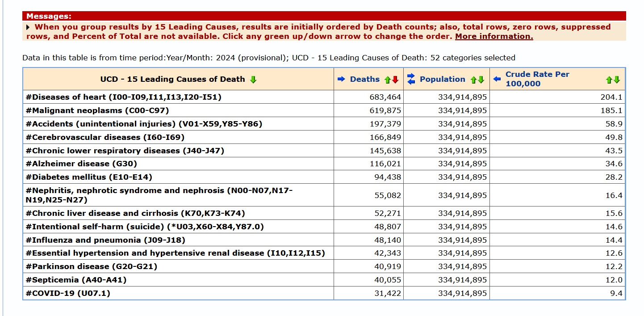This screenshot has height=316, width=644.
Task: Select Chronic liver disease and cirrhosis label
Action: tap(135, 213)
